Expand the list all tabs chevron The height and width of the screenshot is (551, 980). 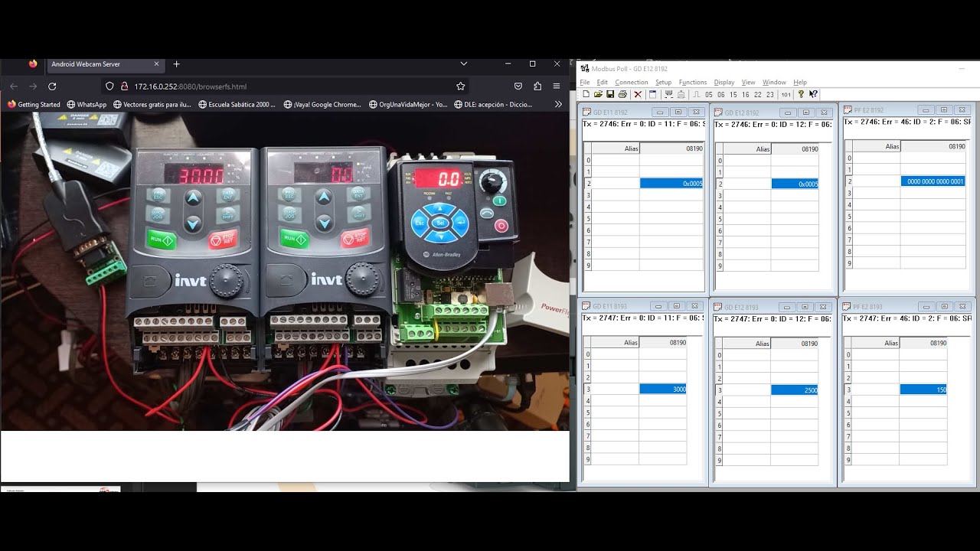click(x=463, y=64)
